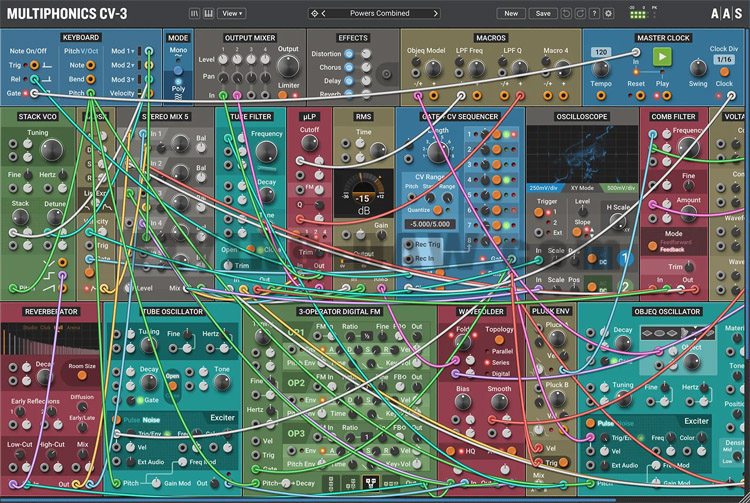This screenshot has height=503, width=750.
Task: Click the Master Clock play button
Action: 662,57
